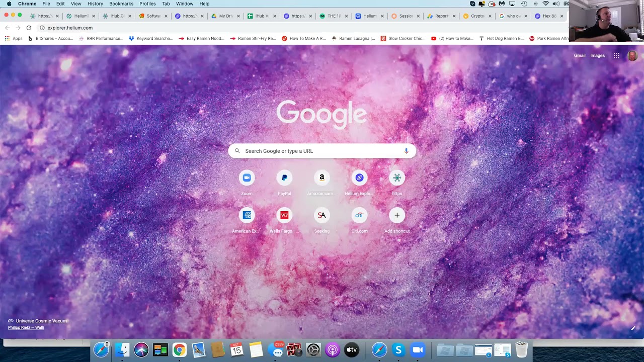Close the Report tab
The width and height of the screenshot is (644, 362).
[x=454, y=16]
